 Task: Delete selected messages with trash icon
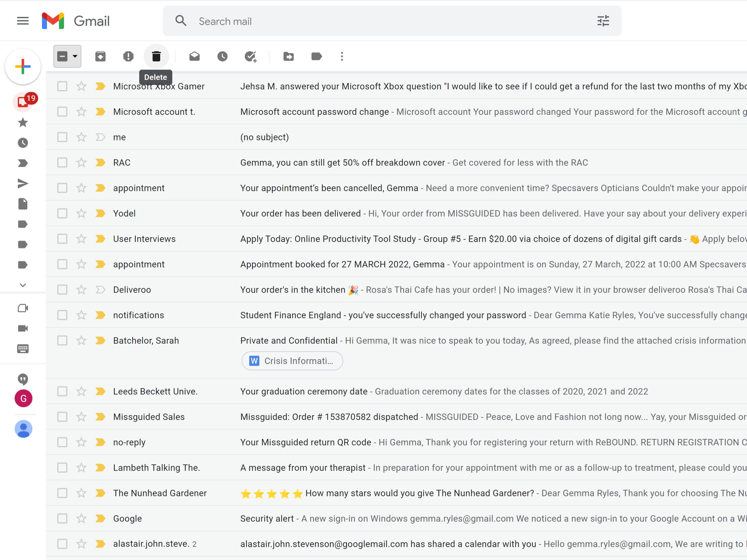(x=156, y=56)
